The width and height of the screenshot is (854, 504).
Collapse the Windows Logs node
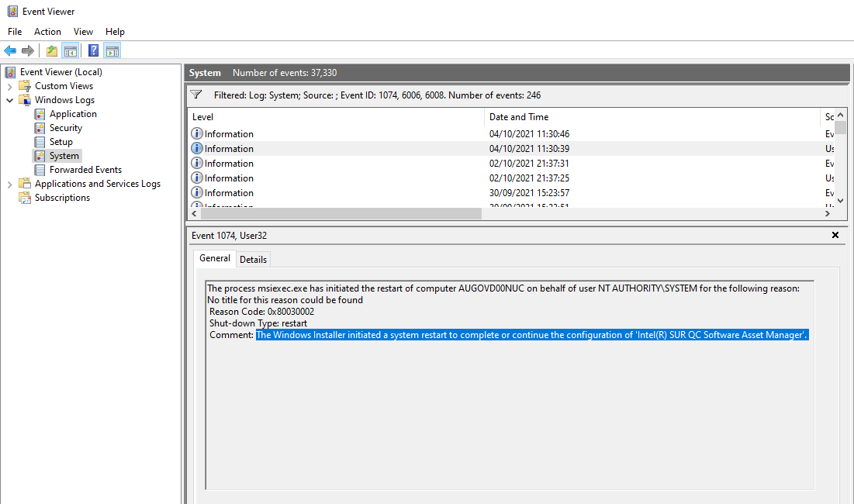tap(9, 100)
